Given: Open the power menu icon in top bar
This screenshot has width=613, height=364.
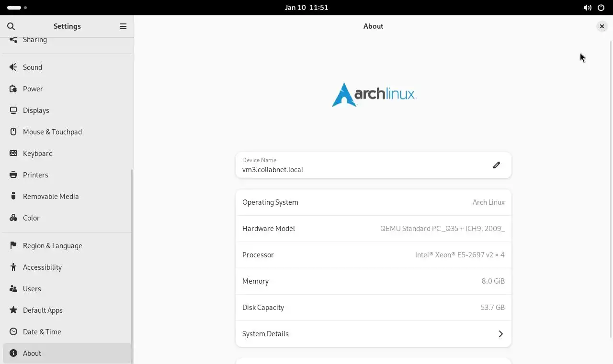Looking at the screenshot, I should pos(601,8).
